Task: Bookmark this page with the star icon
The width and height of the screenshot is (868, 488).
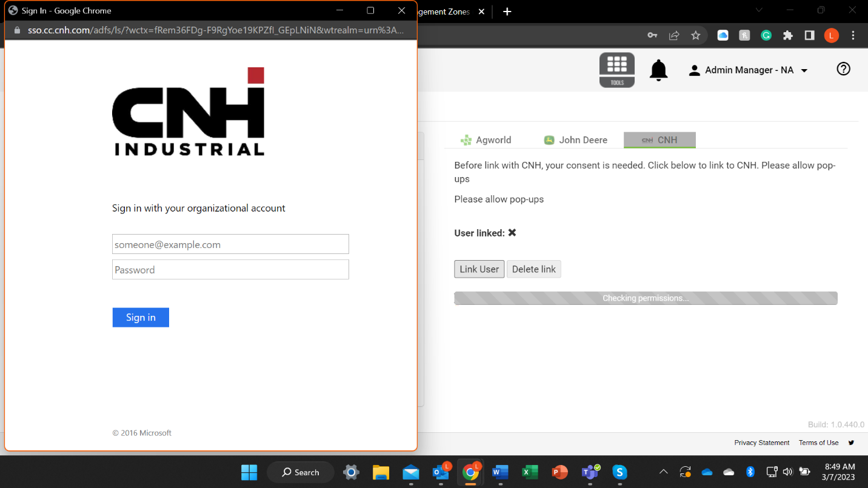Action: coord(696,36)
